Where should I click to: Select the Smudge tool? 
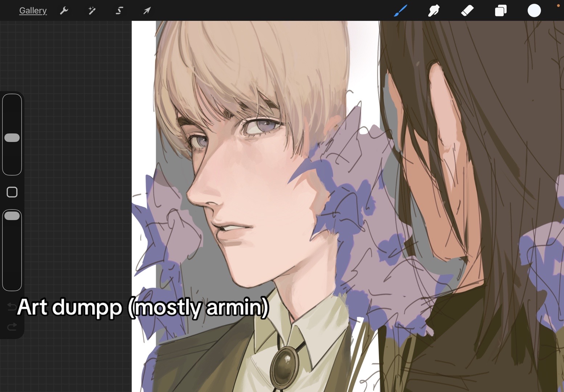point(434,11)
